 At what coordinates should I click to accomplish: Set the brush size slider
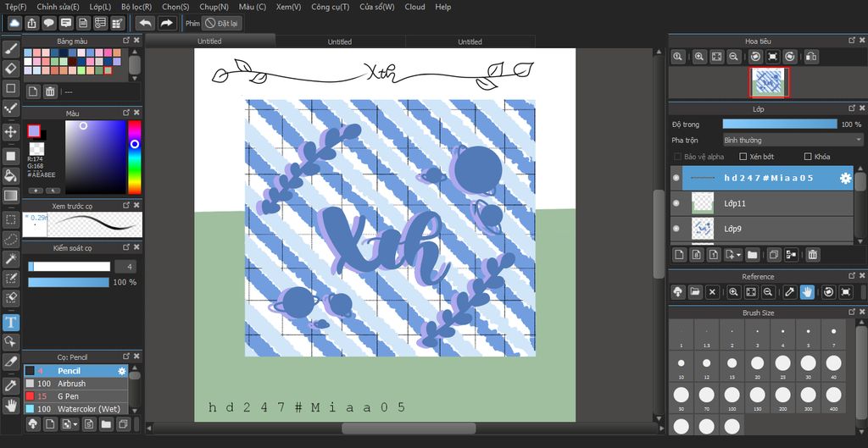point(70,267)
